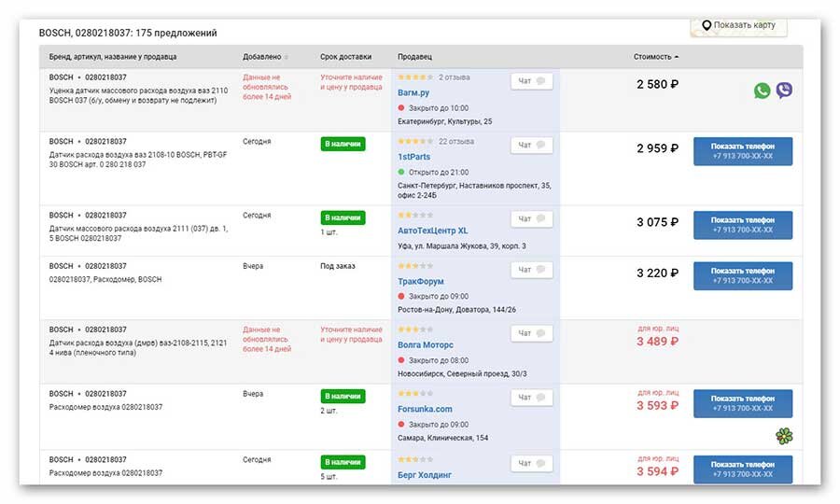This screenshot has height=504, width=840.
Task: Open chat with 1stParts seller
Action: [x=531, y=145]
